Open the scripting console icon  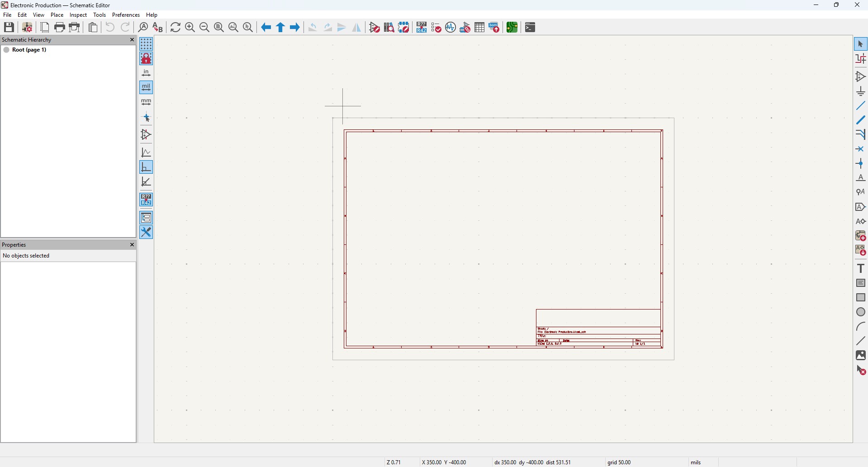click(x=531, y=27)
